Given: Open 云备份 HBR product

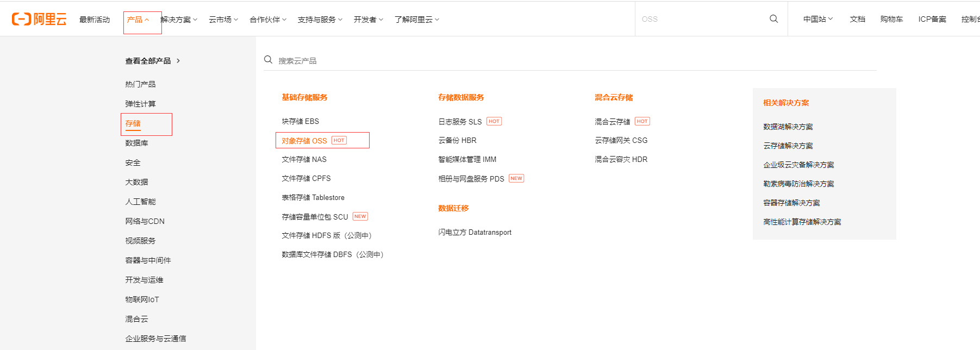Looking at the screenshot, I should [457, 140].
